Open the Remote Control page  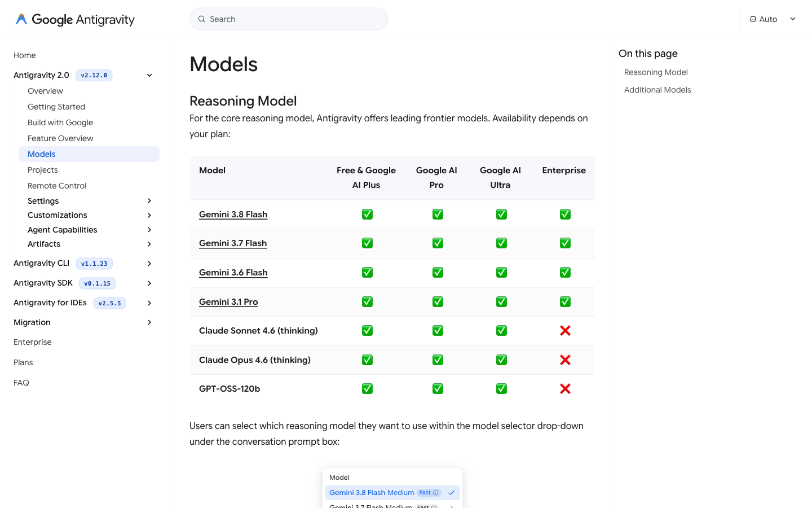(x=57, y=186)
